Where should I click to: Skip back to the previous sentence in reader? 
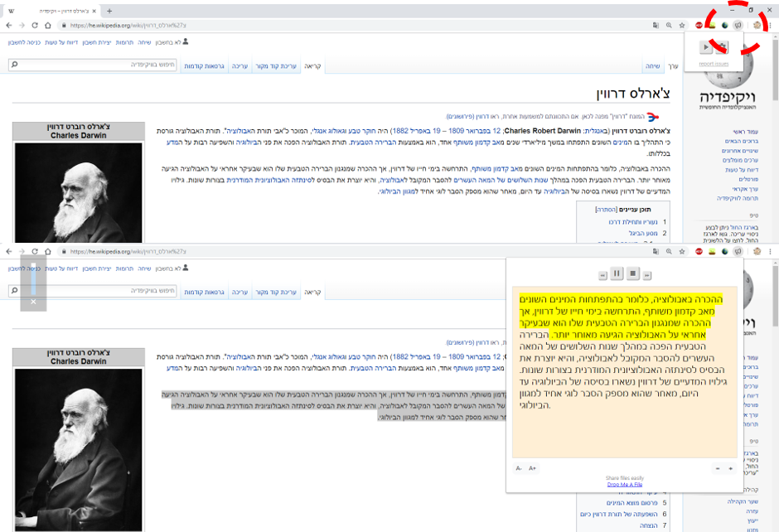pyautogui.click(x=602, y=275)
